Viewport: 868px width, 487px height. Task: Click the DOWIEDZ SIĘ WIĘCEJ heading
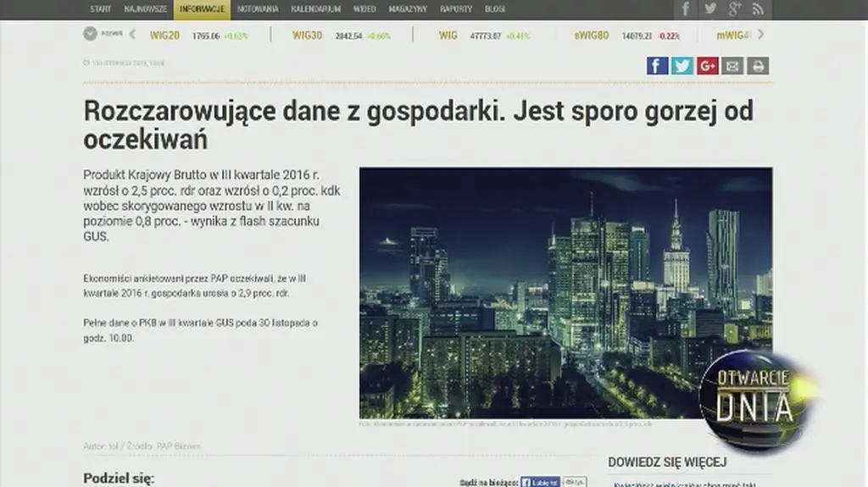coord(667,462)
